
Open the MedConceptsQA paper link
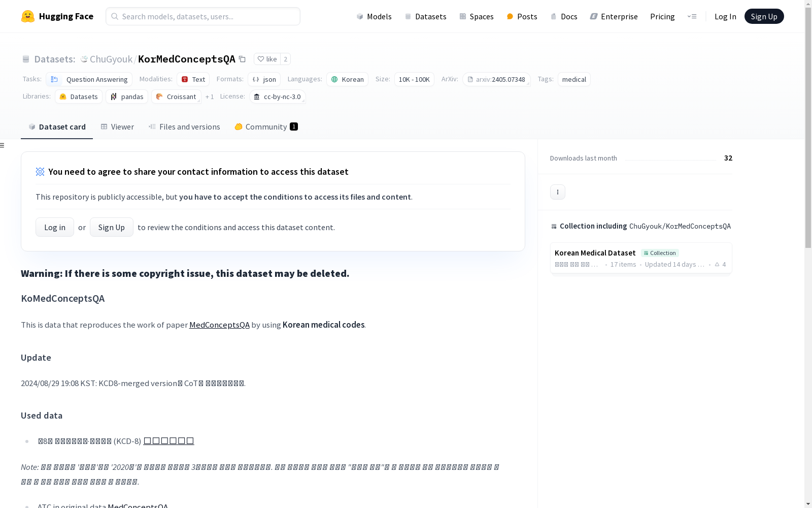(219, 325)
